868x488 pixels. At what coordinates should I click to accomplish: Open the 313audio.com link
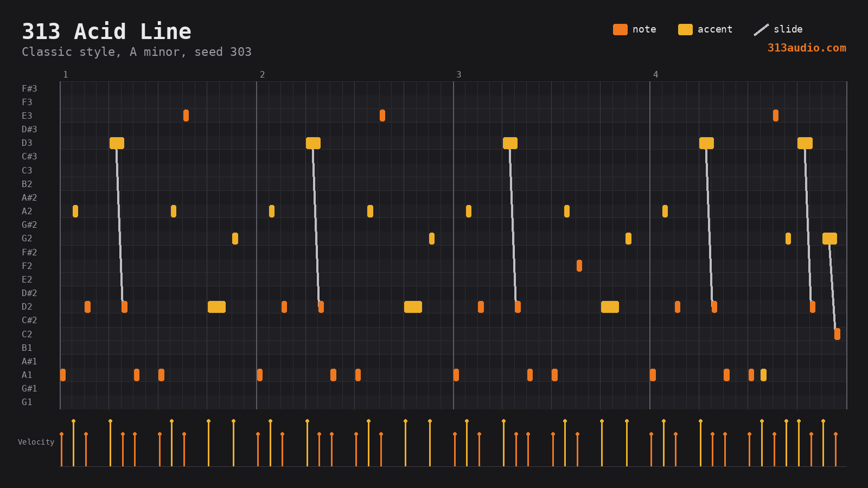[807, 48]
